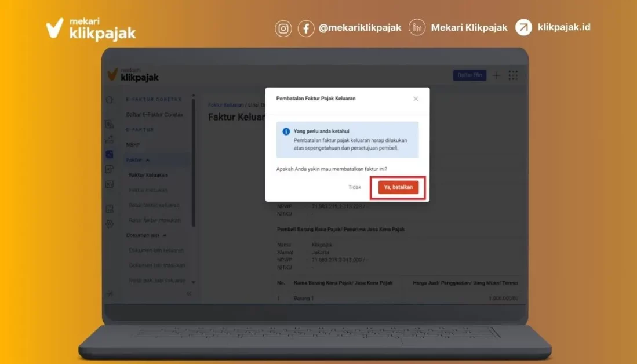Open Dokumen lain masukan item

click(x=157, y=265)
